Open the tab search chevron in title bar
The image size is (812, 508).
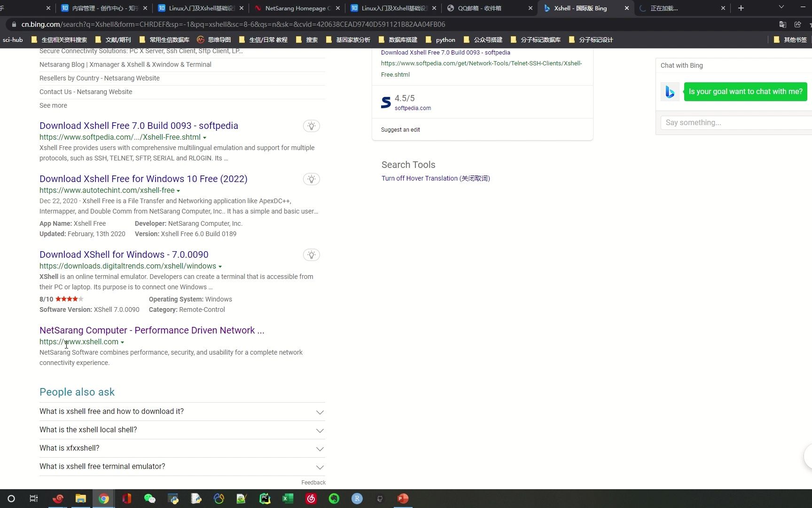point(781,7)
